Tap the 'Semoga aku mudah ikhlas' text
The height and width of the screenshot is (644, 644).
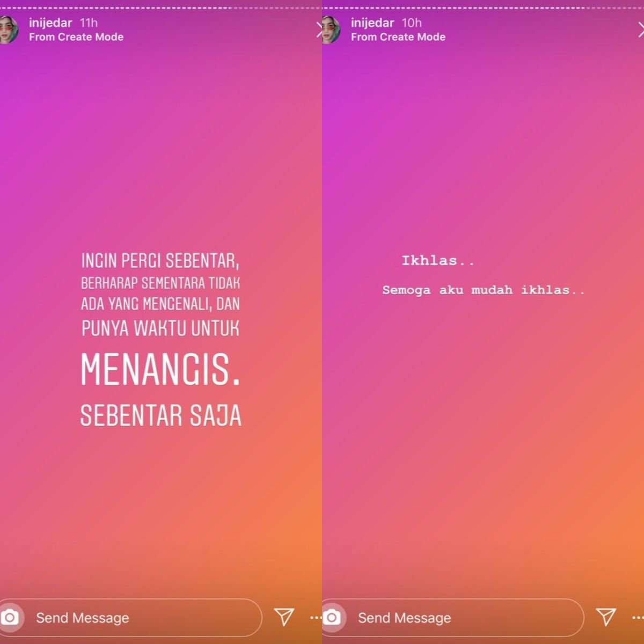click(483, 290)
